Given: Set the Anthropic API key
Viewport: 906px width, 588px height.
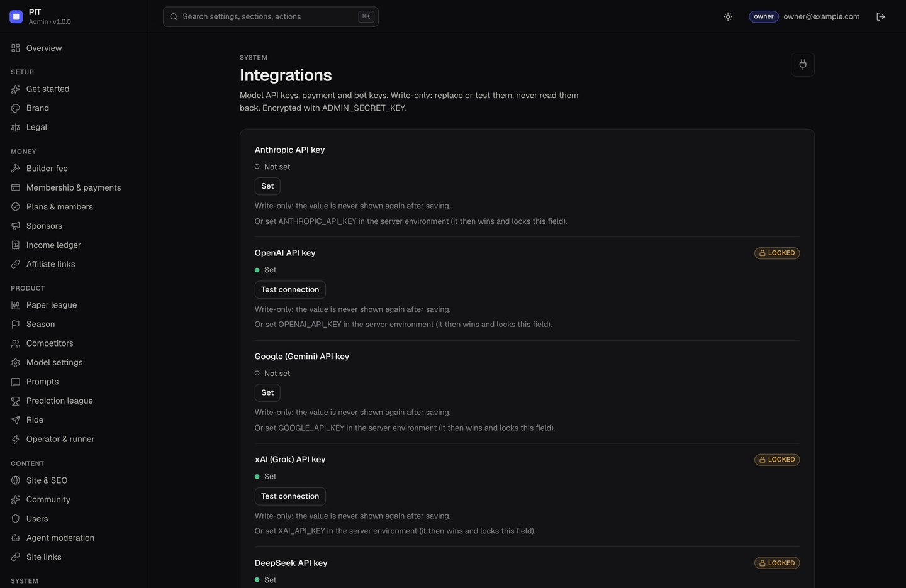Looking at the screenshot, I should (267, 186).
